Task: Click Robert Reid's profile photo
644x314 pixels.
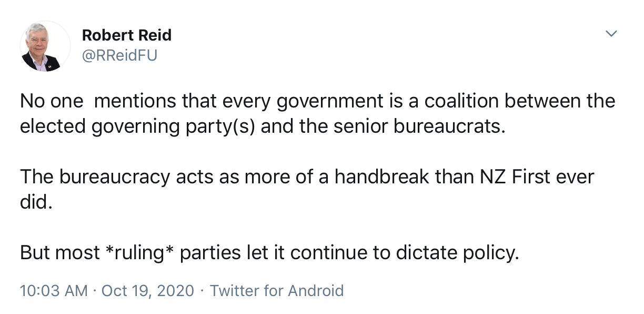Action: (45, 47)
